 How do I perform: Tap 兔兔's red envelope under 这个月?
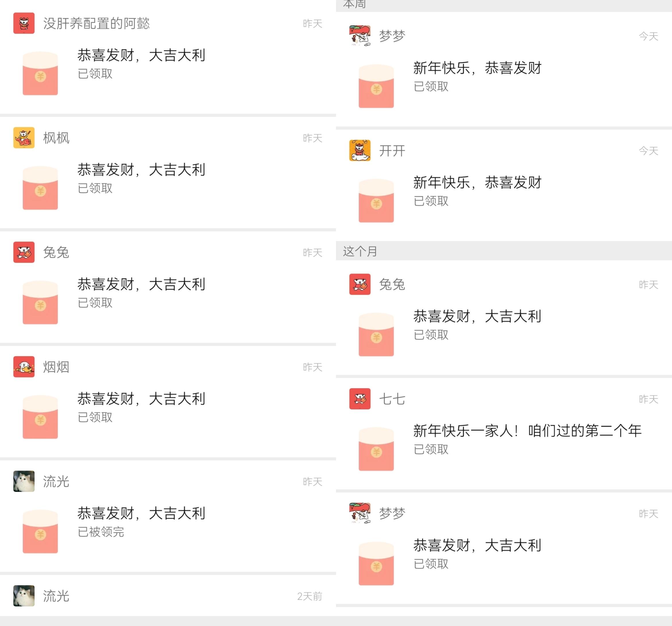click(x=376, y=334)
